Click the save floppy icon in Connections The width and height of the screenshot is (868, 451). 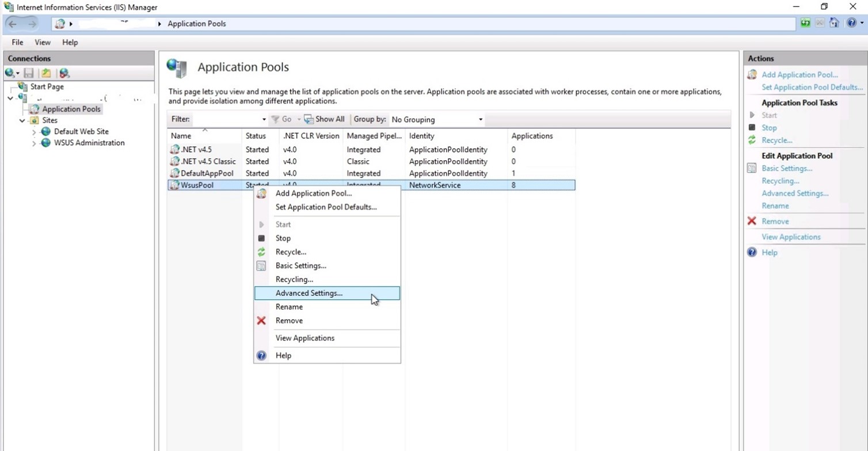click(29, 73)
